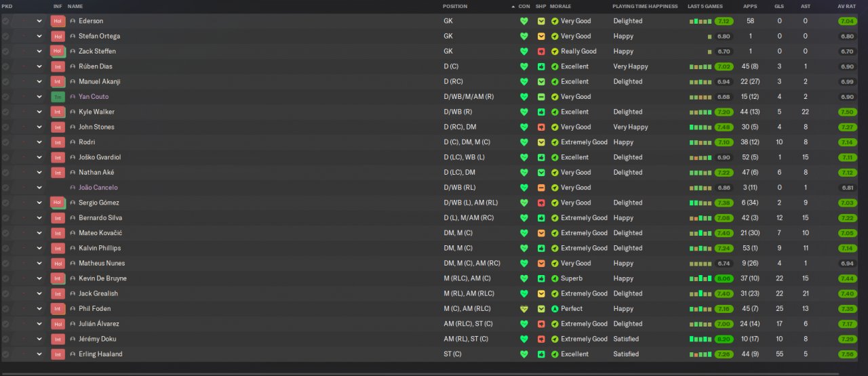This screenshot has width=868, height=376.
Task: Click Ederson's 'Hol' holiday status badge
Action: coord(58,21)
